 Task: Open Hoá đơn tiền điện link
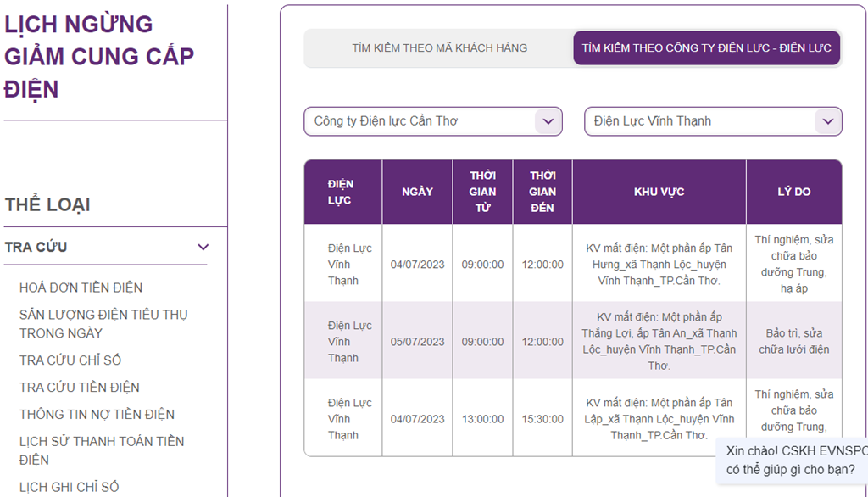point(81,288)
